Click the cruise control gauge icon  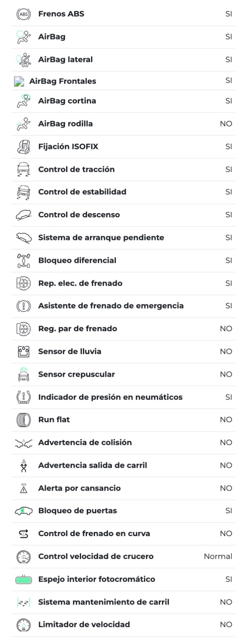pyautogui.click(x=23, y=557)
